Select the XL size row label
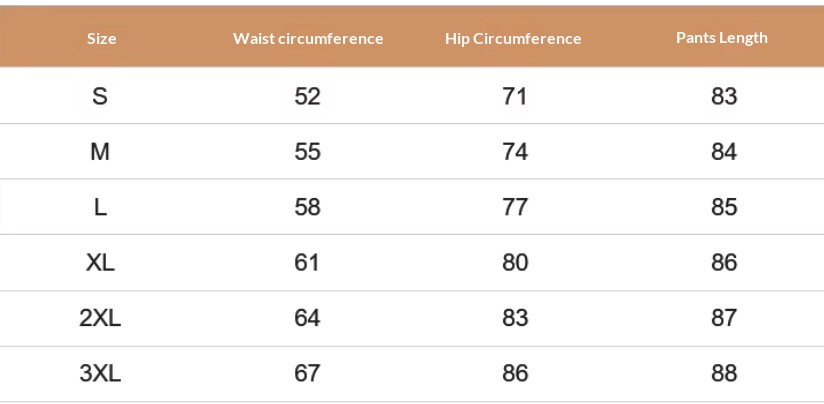824x404 pixels. click(100, 263)
